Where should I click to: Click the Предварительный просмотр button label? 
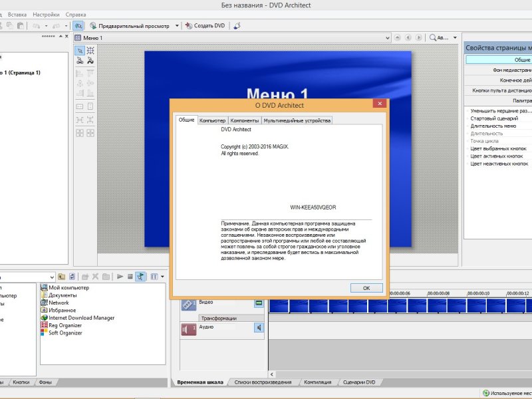click(x=134, y=26)
